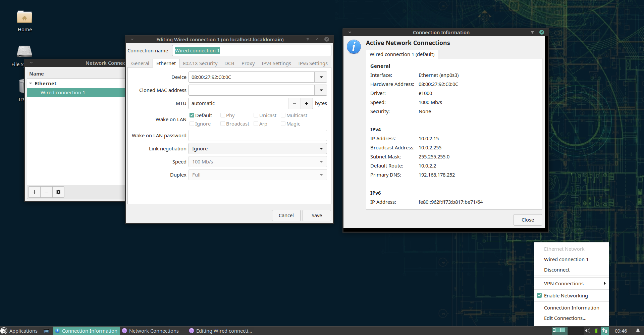Click the add connection plus button
Image resolution: width=644 pixels, height=335 pixels.
point(34,192)
